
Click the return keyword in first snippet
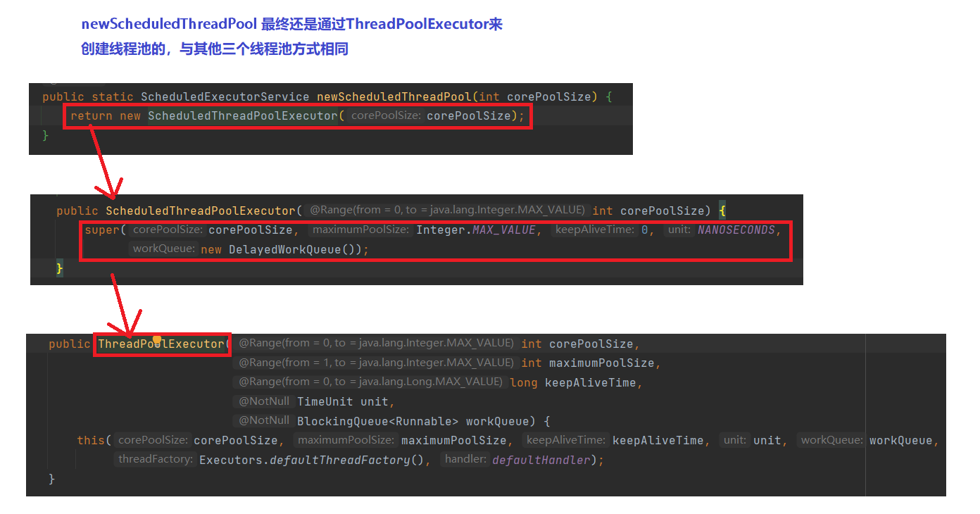tap(92, 115)
